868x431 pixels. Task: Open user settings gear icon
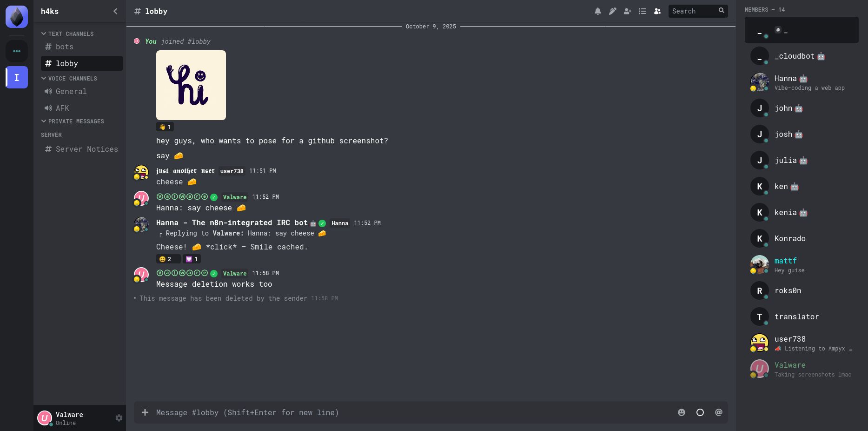click(x=119, y=418)
